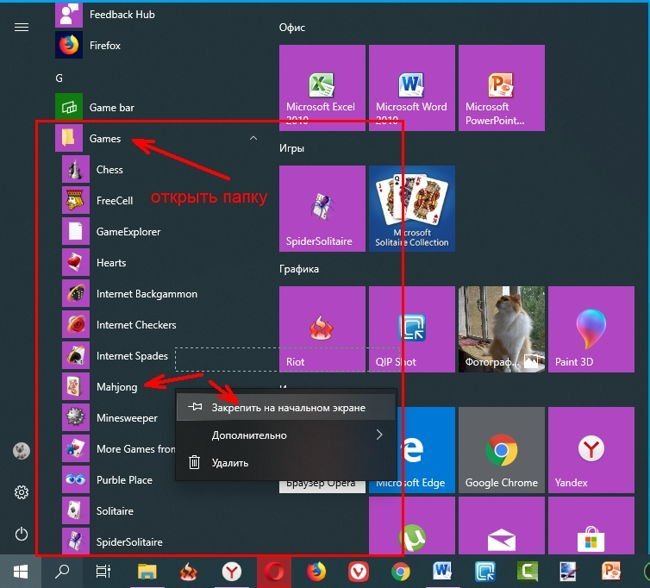Screen dimensions: 650x588
Task: Expand the Start menu hamburger button
Action: coord(22,27)
